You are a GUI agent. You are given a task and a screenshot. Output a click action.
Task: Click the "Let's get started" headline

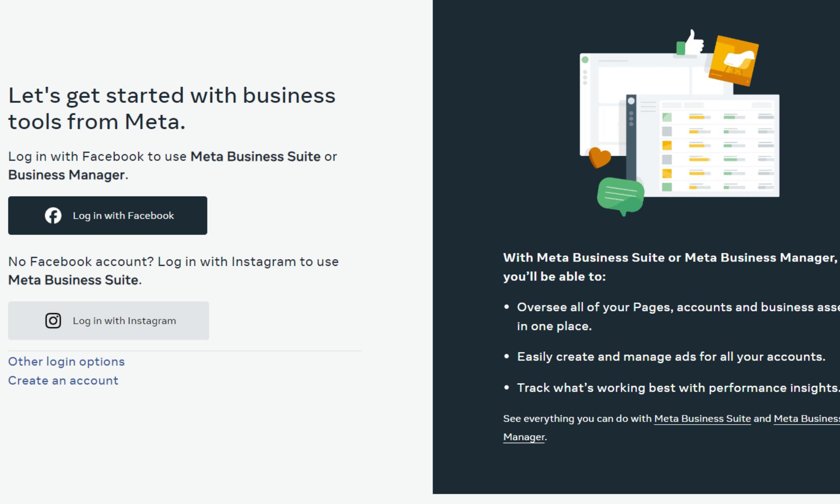click(x=172, y=108)
